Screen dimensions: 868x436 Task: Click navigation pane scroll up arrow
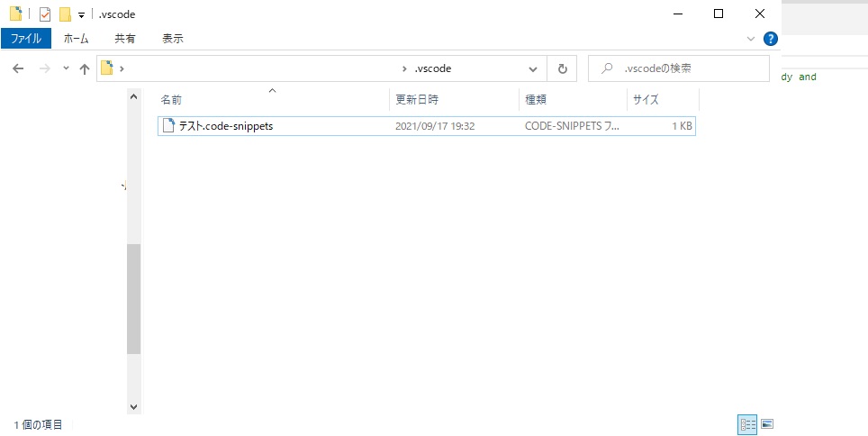133,96
